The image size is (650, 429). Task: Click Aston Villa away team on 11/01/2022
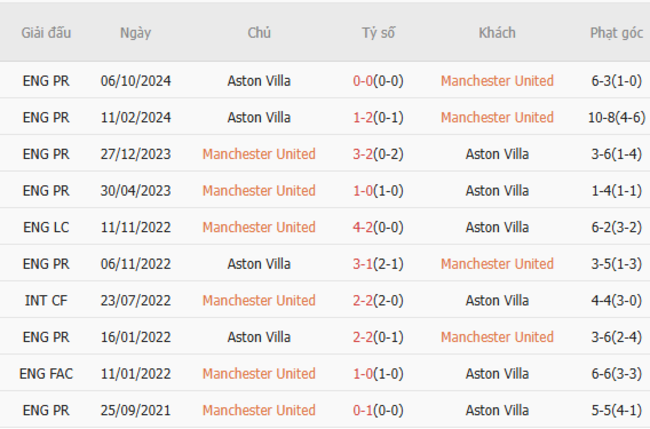click(x=497, y=373)
